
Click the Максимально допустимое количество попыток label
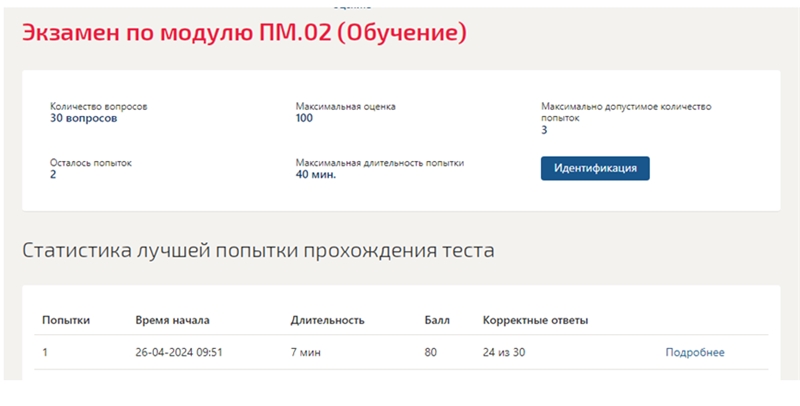click(x=626, y=112)
